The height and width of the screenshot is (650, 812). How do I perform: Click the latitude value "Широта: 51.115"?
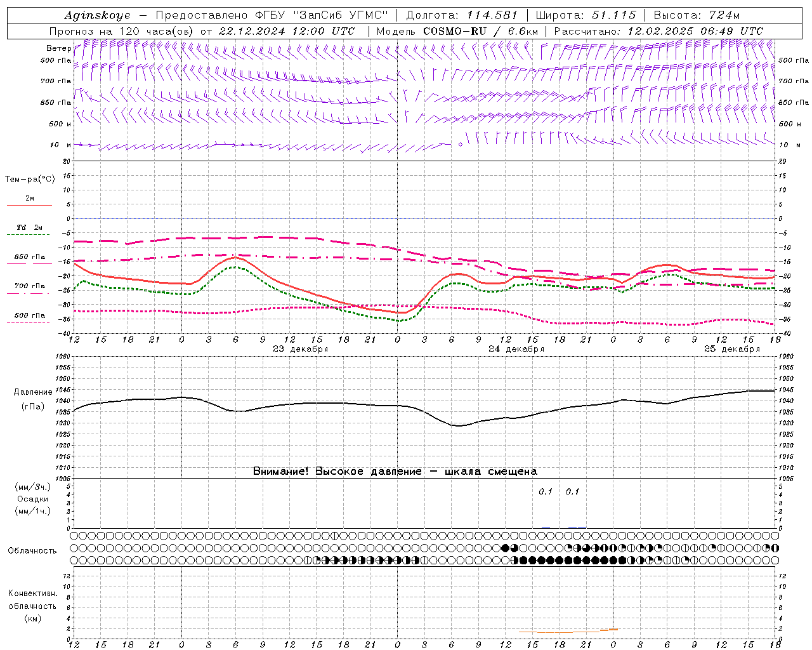point(586,15)
